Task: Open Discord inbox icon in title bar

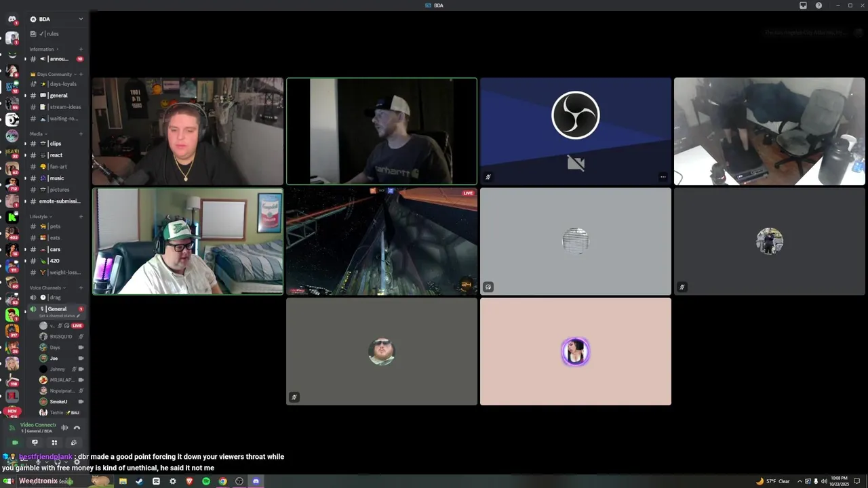Action: pos(804,5)
